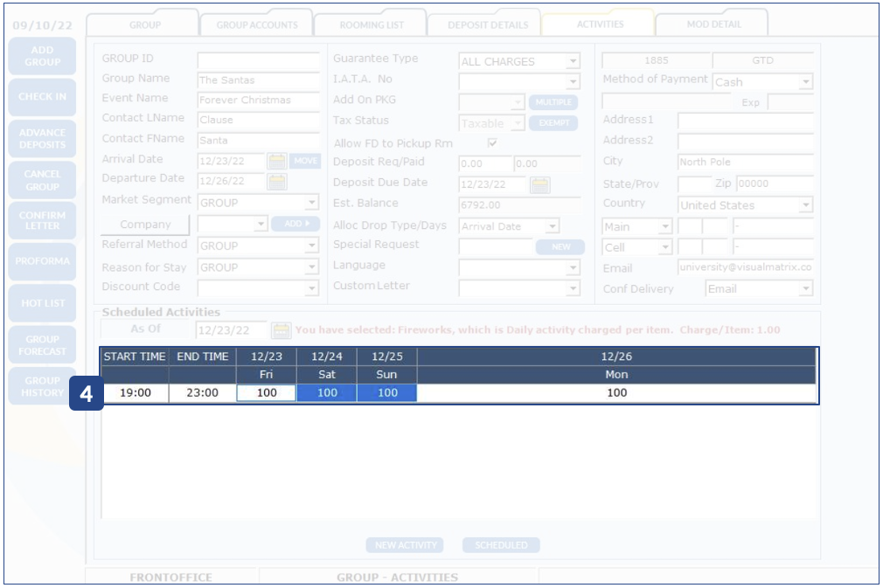The width and height of the screenshot is (883, 588).
Task: Click the Exempt tax status button
Action: point(553,123)
